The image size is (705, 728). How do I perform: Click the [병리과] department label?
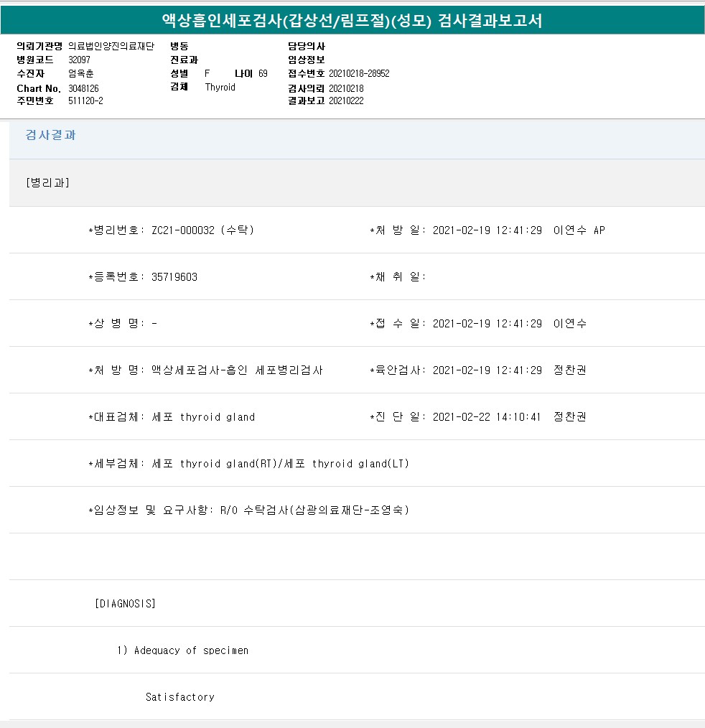47,182
